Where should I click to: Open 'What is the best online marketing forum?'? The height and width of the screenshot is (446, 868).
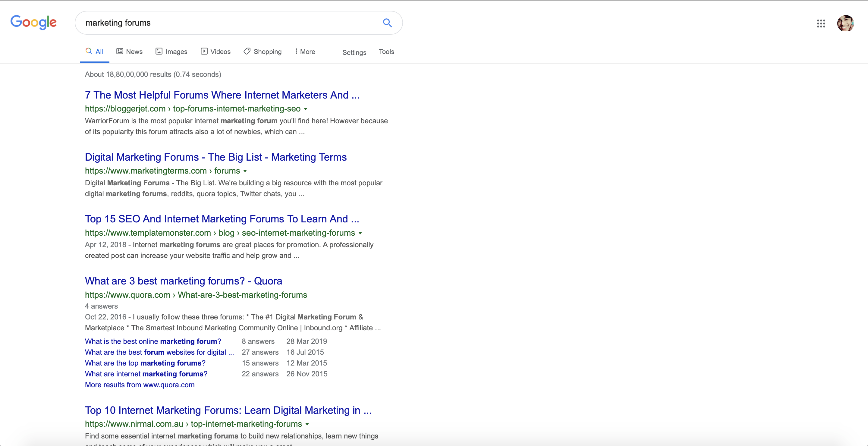click(153, 341)
